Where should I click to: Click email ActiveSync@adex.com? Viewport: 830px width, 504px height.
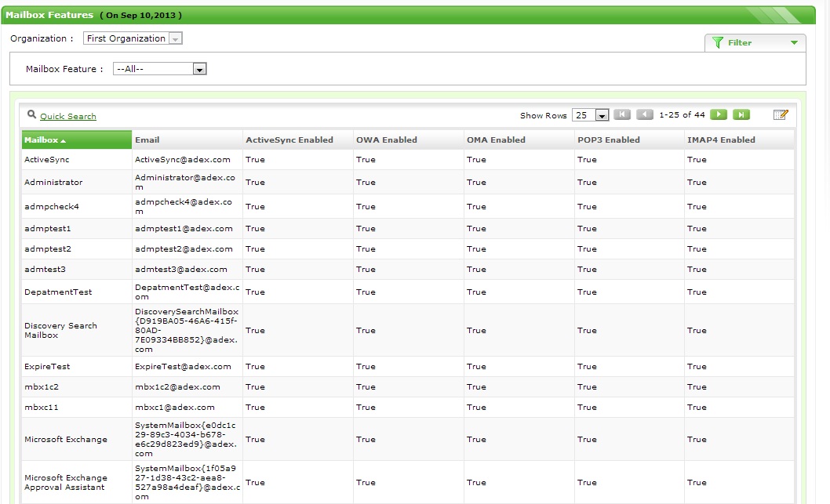pyautogui.click(x=183, y=160)
